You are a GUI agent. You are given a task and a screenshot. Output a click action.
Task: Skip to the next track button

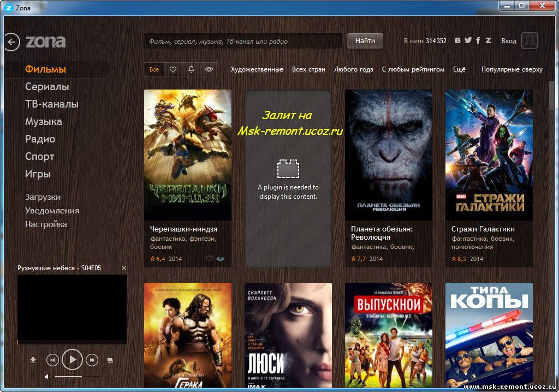(x=92, y=360)
